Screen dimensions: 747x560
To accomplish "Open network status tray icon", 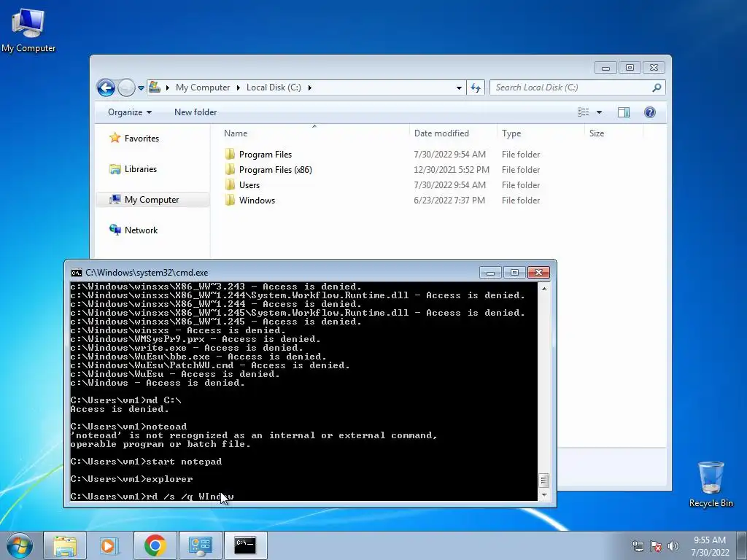I will pyautogui.click(x=638, y=546).
